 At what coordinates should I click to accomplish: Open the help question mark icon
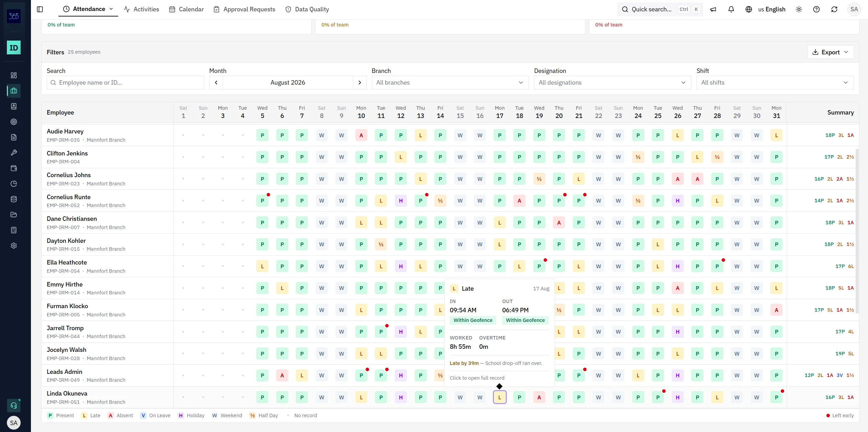point(816,9)
